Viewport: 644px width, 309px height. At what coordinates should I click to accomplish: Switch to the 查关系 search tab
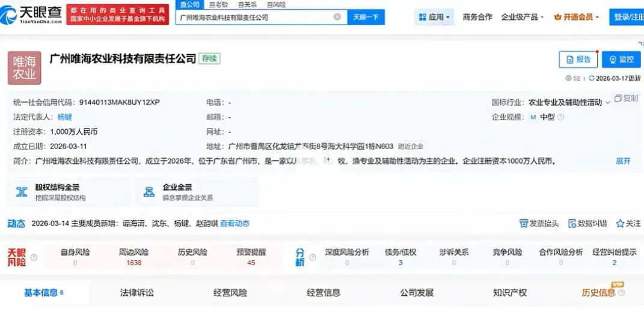click(x=247, y=5)
